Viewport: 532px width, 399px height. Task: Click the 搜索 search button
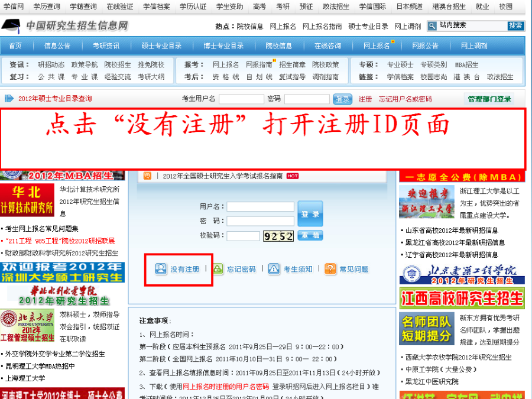pos(515,26)
